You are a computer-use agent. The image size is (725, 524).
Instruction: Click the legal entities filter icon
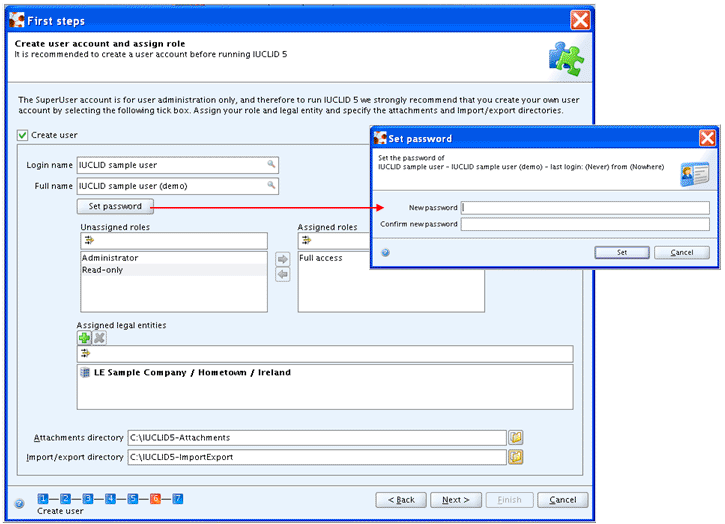(x=85, y=353)
